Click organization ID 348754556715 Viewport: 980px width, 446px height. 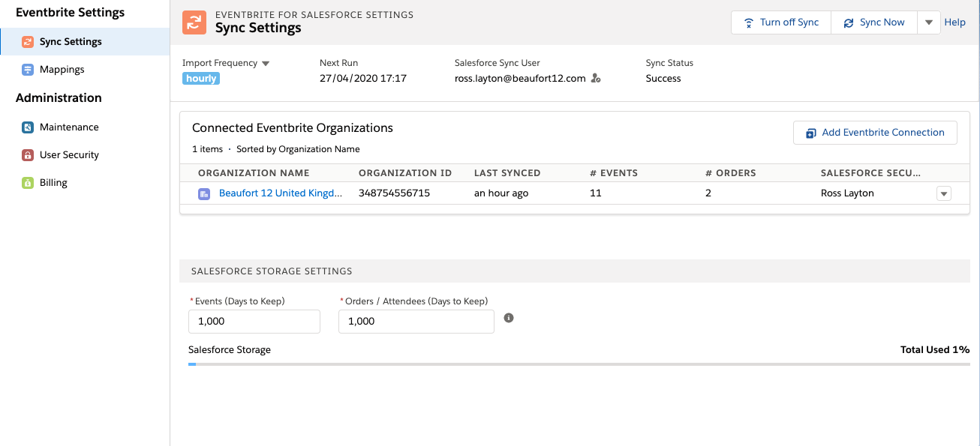pyautogui.click(x=395, y=193)
